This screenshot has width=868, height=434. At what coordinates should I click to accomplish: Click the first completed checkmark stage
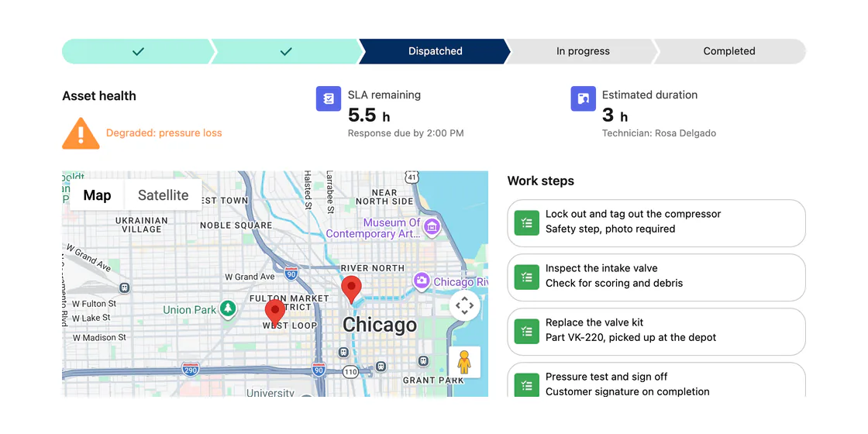point(138,51)
